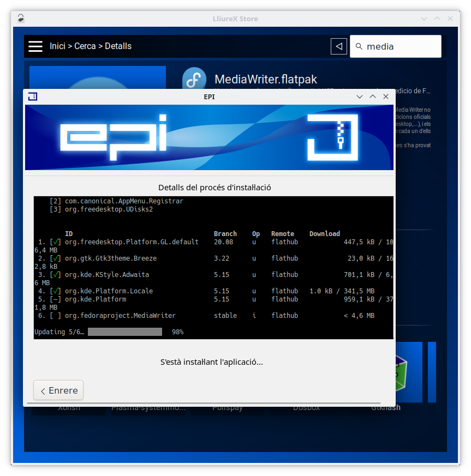Open the hamburger menu in LliureX Store
Screen dimensions: 471x476
click(35, 46)
